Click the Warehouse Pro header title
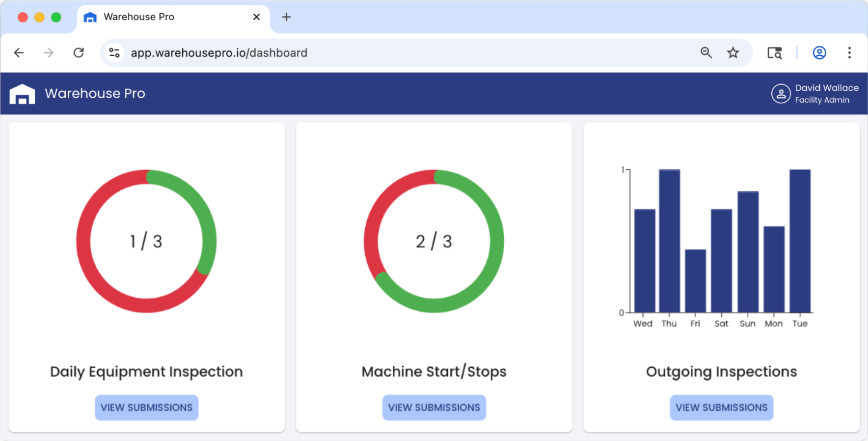Viewport: 868px width, 441px height. point(95,93)
